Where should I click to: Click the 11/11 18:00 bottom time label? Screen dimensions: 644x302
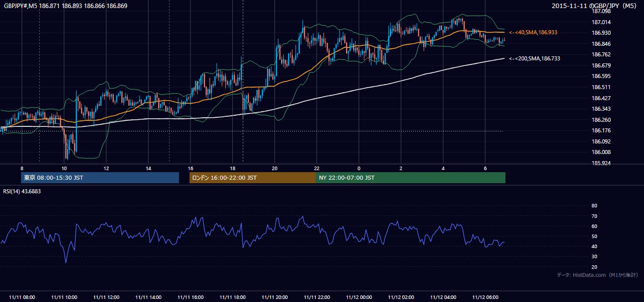coord(232,297)
